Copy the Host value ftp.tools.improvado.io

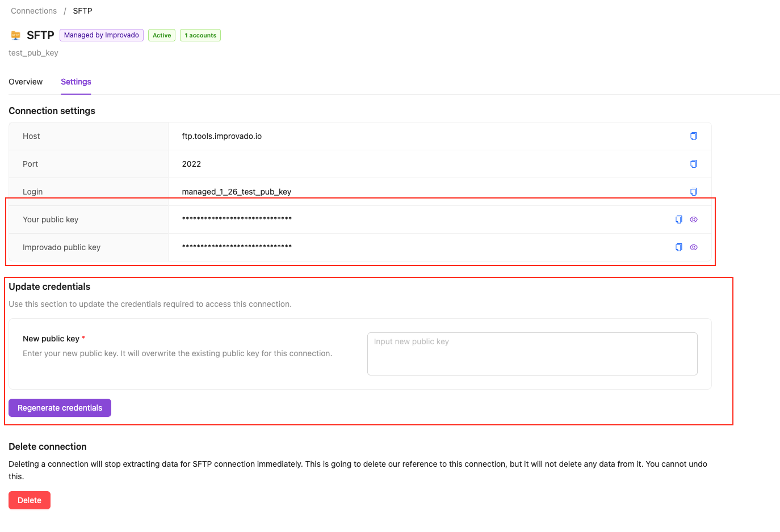pos(693,136)
